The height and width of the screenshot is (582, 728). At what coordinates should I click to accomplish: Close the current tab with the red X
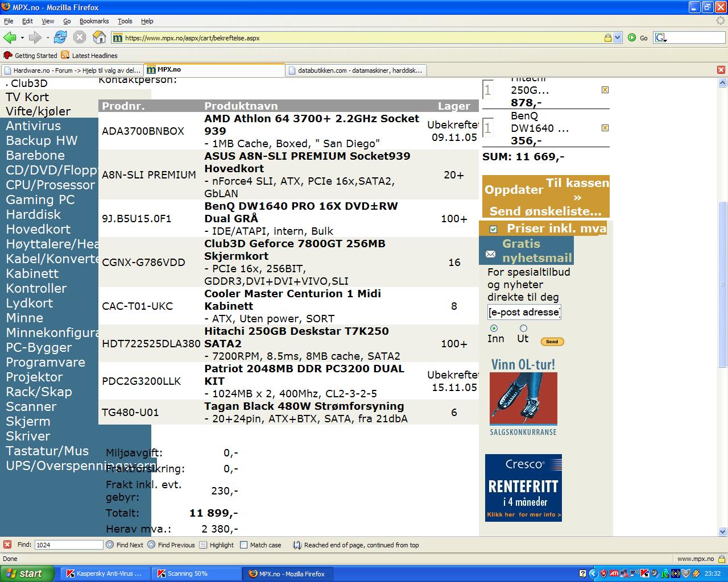[x=721, y=70]
